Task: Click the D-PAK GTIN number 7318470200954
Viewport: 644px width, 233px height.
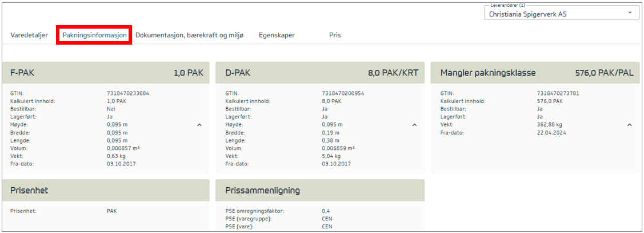Action: point(343,93)
